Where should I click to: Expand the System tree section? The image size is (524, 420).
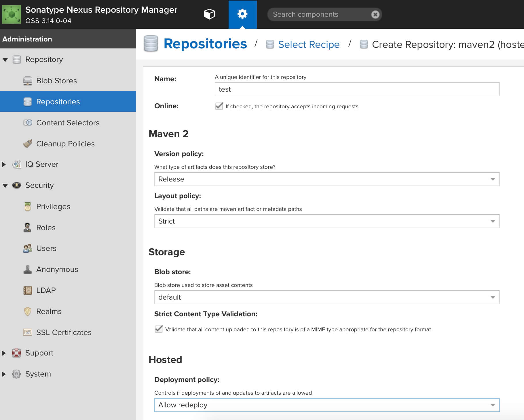pos(4,374)
